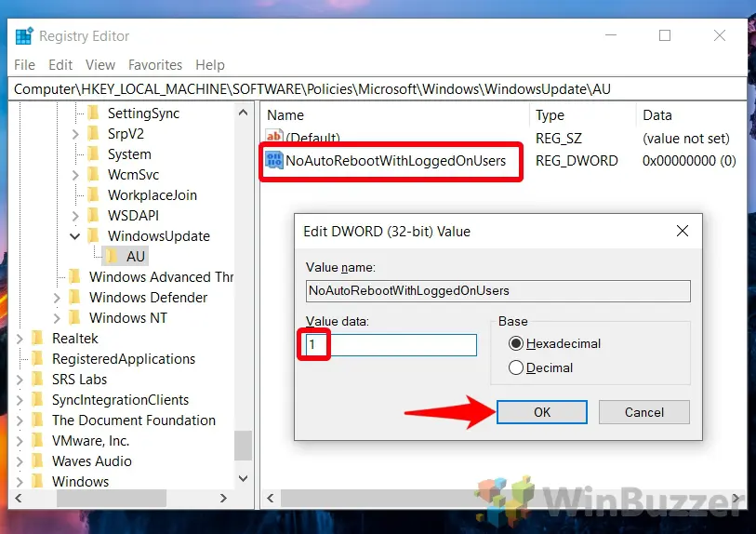The width and height of the screenshot is (756, 534).
Task: Expand the SRS Labs tree node
Action: pos(20,380)
